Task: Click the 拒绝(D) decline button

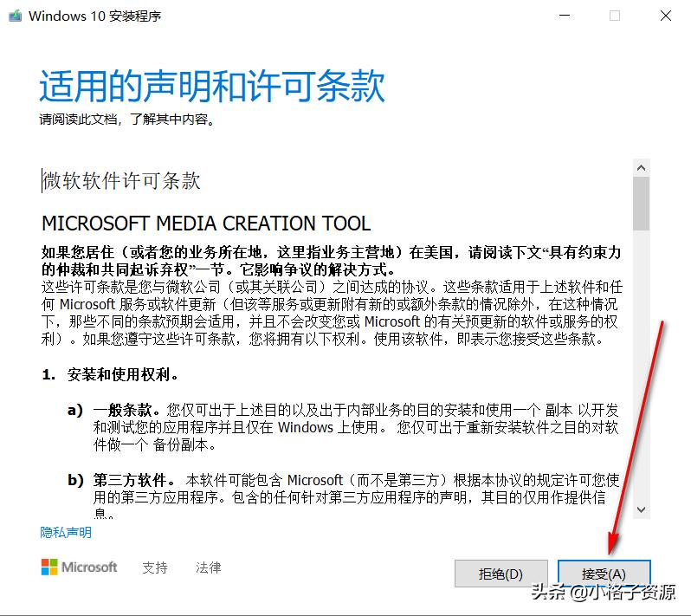Action: click(501, 574)
